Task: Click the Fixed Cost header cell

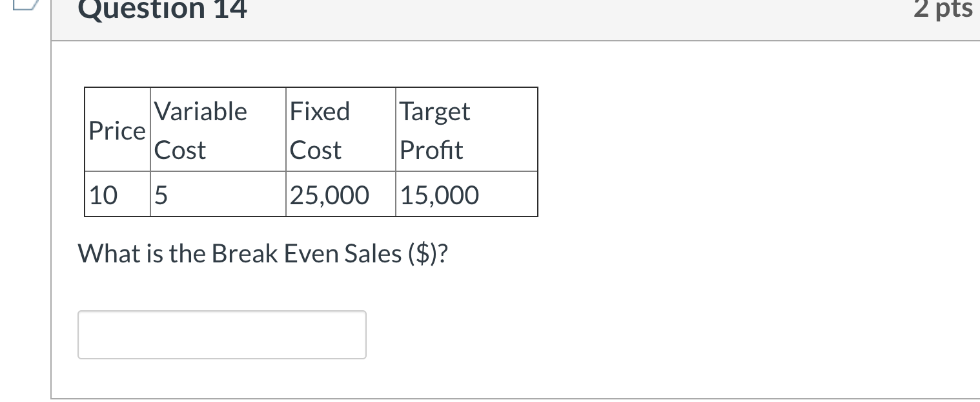Action: (320, 129)
